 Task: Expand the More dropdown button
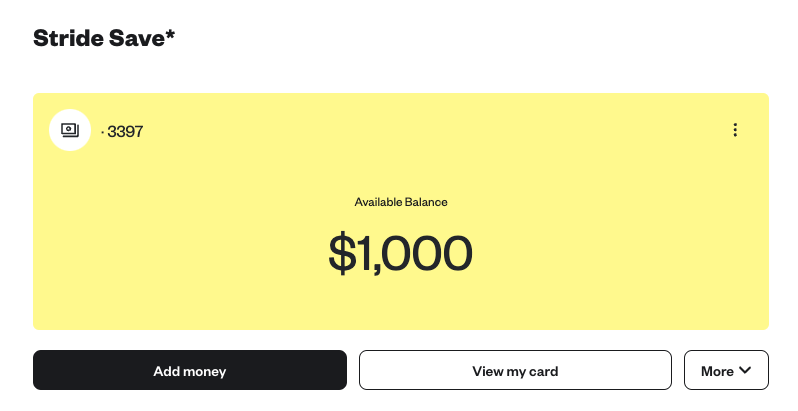(x=726, y=370)
